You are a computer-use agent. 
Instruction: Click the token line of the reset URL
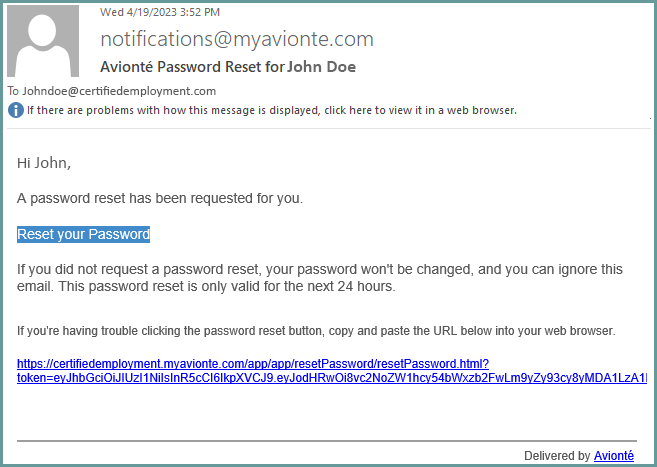point(332,378)
